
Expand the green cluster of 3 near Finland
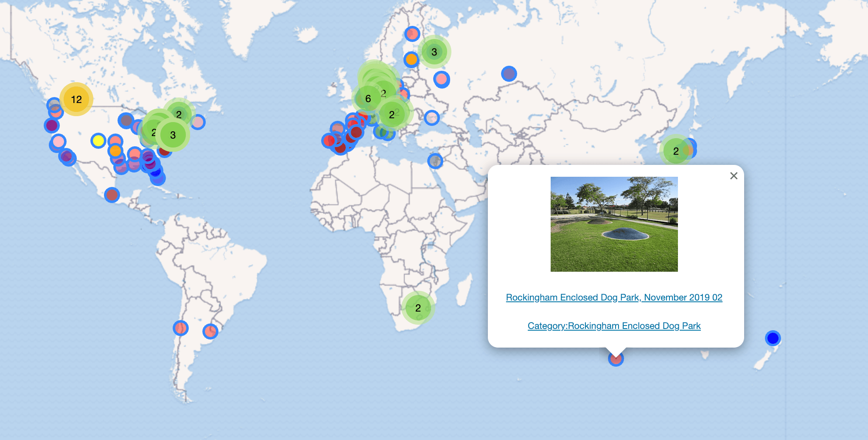tap(434, 52)
